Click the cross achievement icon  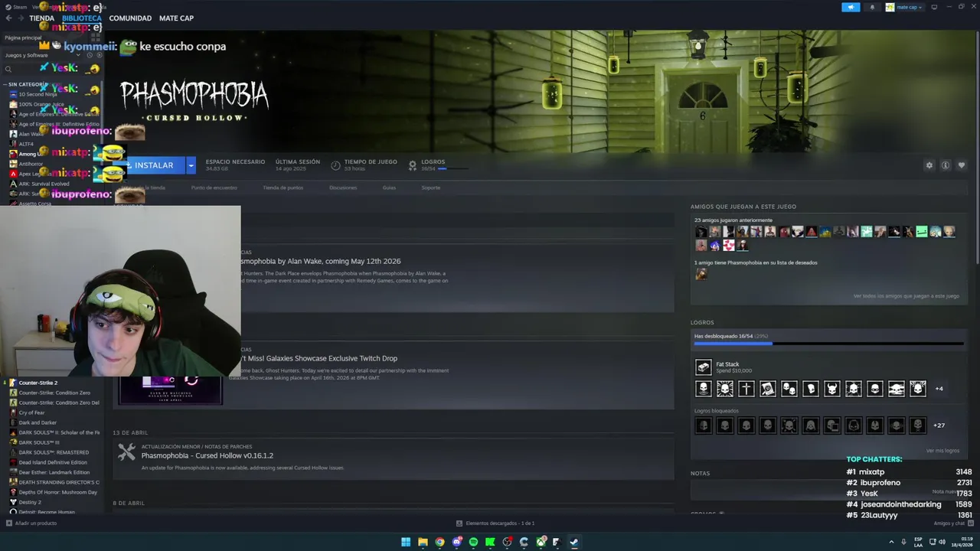(746, 389)
